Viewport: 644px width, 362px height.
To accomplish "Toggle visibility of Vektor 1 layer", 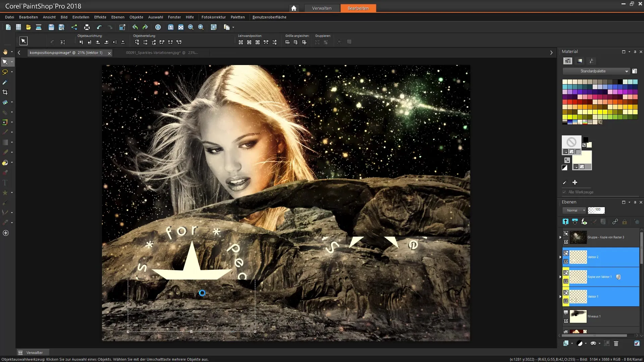I will coord(566,301).
